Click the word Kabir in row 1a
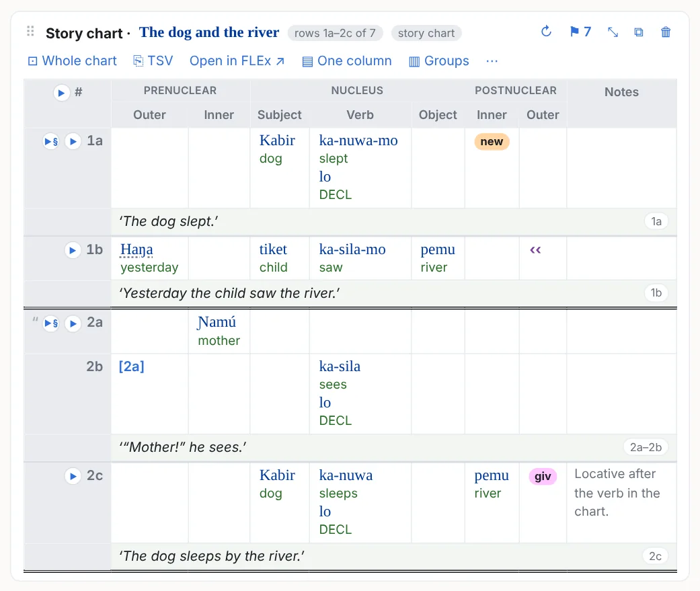Image resolution: width=700 pixels, height=591 pixels. click(x=277, y=141)
